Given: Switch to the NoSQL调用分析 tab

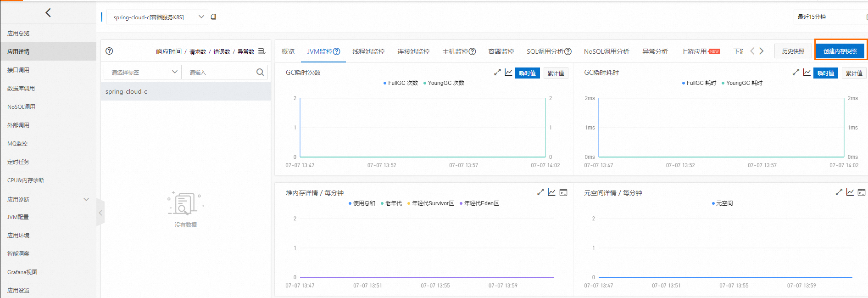Looking at the screenshot, I should pyautogui.click(x=606, y=51).
